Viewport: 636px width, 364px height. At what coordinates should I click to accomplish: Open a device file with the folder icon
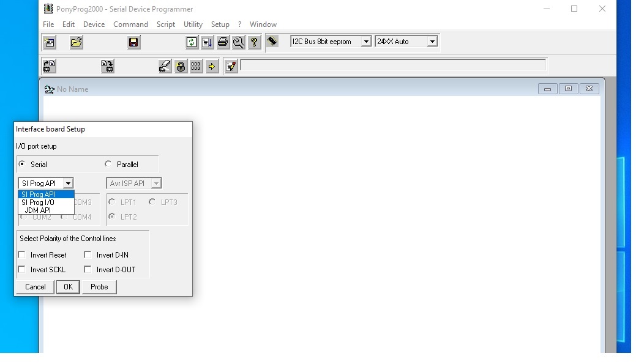(x=77, y=42)
